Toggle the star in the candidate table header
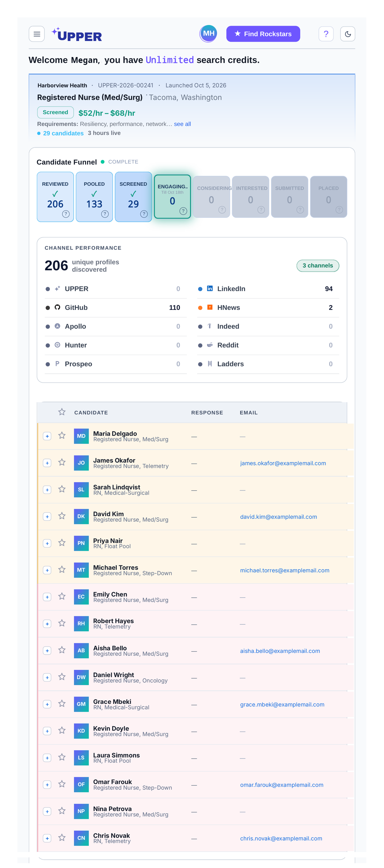Screen dimensions: 384x868 coord(62,412)
